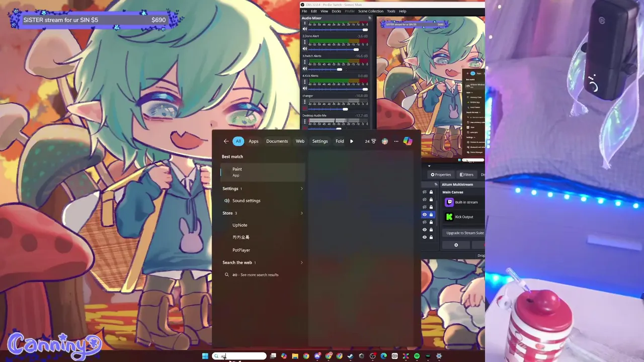The width and height of the screenshot is (644, 362).
Task: Open the Kick Output icon
Action: (x=449, y=217)
